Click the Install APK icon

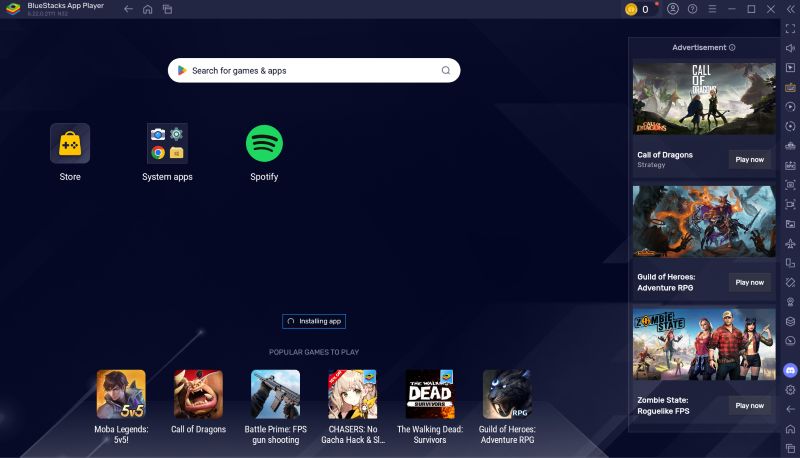(790, 165)
